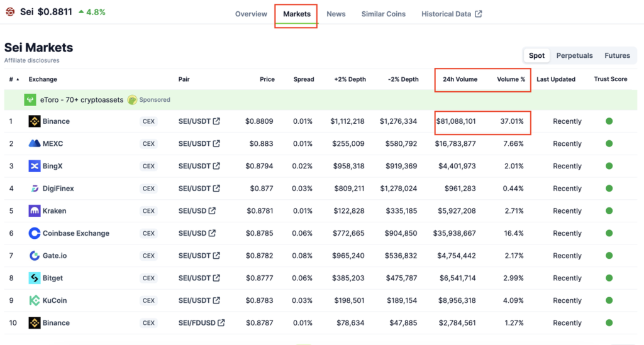Sort by the Volume % column header
644x345 pixels.
click(511, 79)
